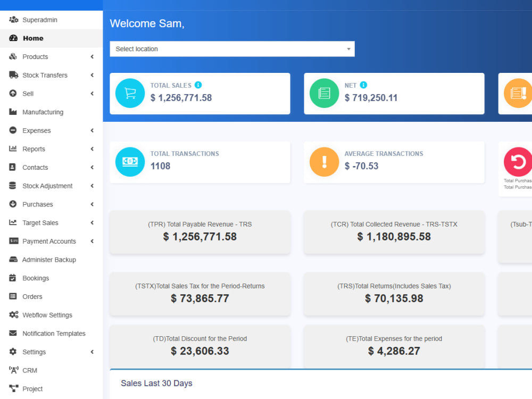Viewport: 532px width, 399px height.
Task: Open the Select location dropdown
Action: click(x=232, y=49)
